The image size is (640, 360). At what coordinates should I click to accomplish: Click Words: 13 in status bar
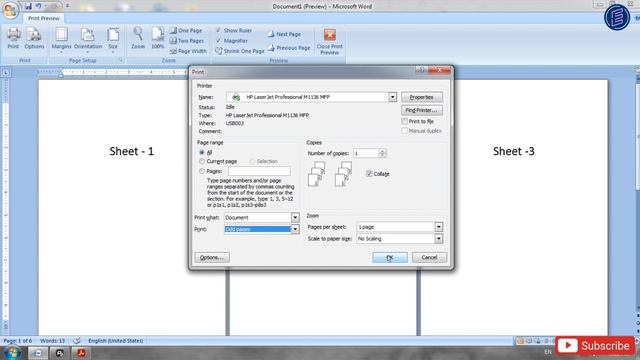(53, 340)
